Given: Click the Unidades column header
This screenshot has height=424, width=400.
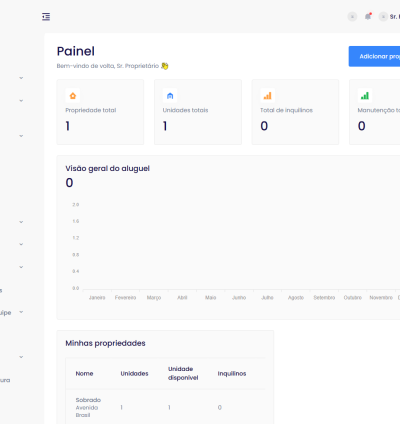Looking at the screenshot, I should click(134, 374).
